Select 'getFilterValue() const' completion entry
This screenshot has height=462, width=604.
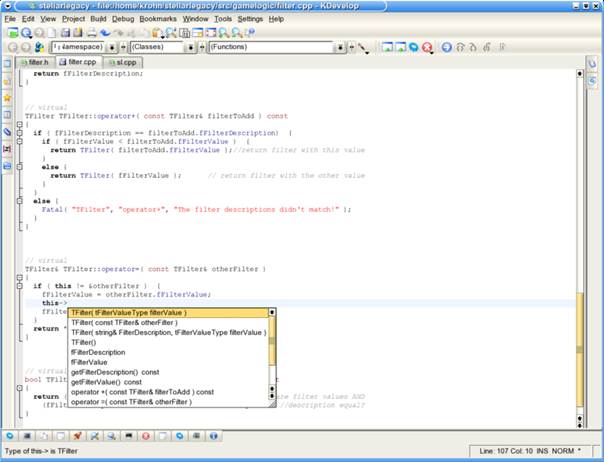[x=168, y=382]
